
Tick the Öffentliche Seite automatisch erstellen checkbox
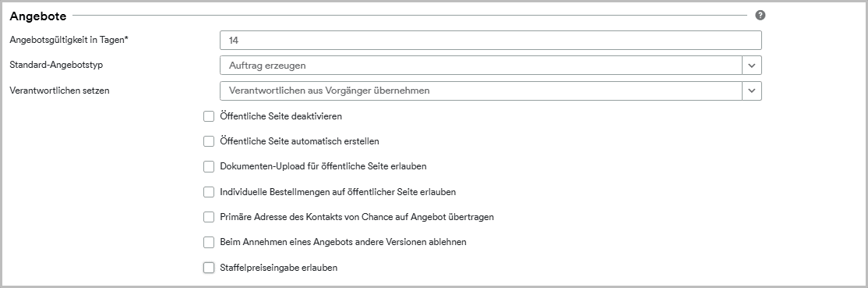[209, 141]
